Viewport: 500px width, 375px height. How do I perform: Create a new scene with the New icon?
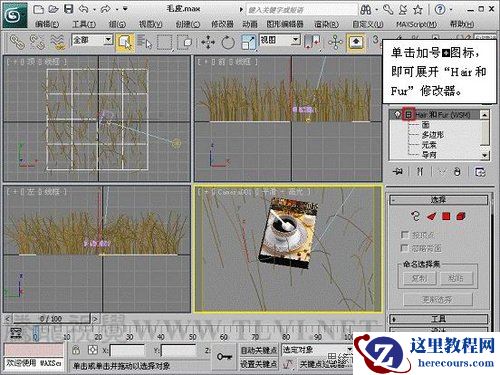tap(39, 9)
